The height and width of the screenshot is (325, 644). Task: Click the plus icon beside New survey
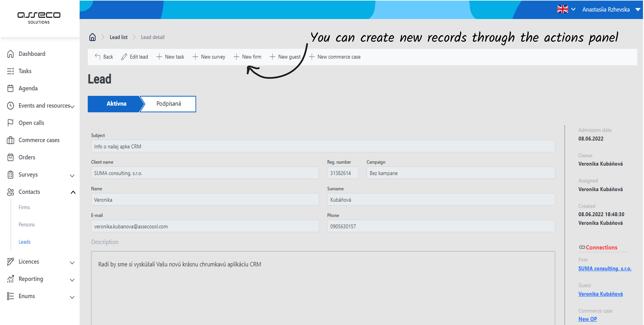tap(195, 57)
